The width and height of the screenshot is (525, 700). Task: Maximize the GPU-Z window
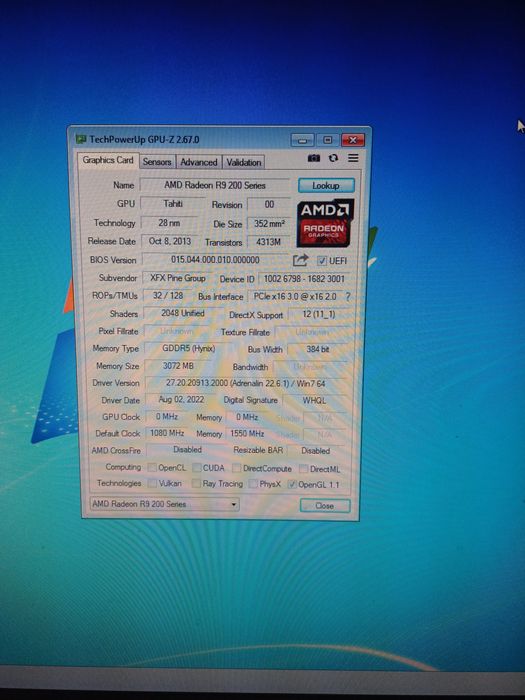[328, 140]
